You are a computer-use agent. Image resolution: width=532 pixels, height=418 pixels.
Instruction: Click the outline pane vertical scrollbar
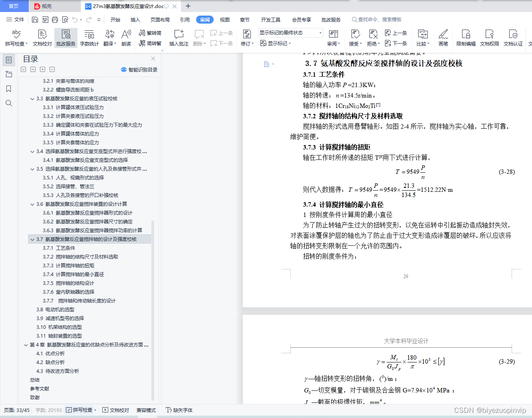click(153, 311)
